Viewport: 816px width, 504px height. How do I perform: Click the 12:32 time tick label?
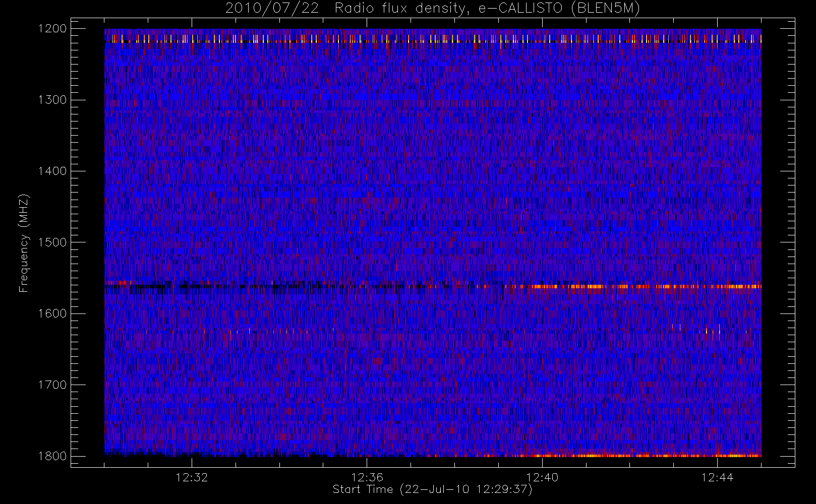192,477
